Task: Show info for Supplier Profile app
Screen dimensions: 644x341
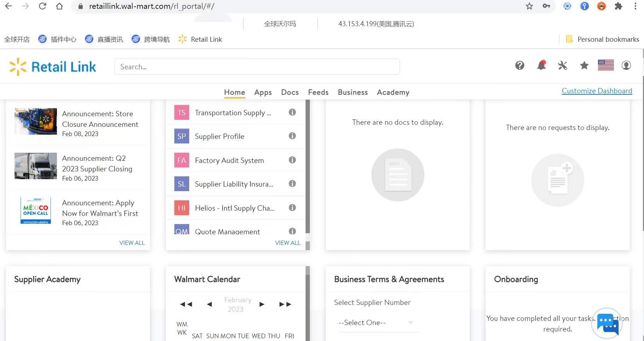Action: coord(292,136)
